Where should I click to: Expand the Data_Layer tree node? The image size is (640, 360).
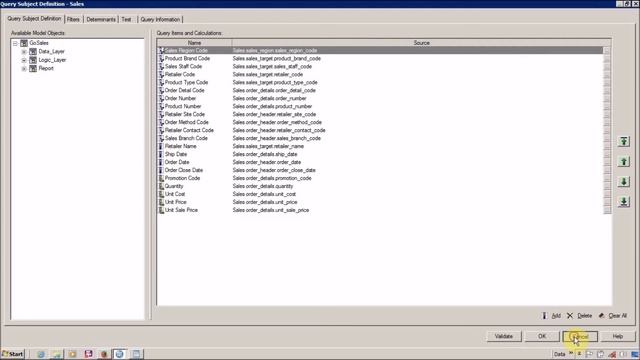click(x=24, y=51)
